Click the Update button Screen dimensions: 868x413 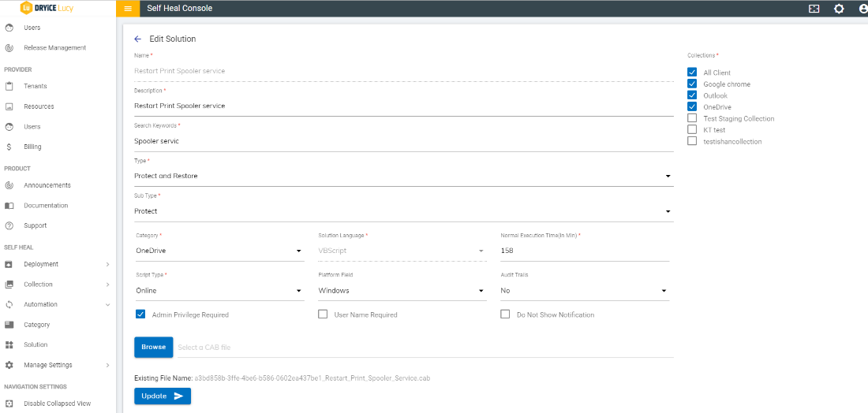[x=162, y=396]
